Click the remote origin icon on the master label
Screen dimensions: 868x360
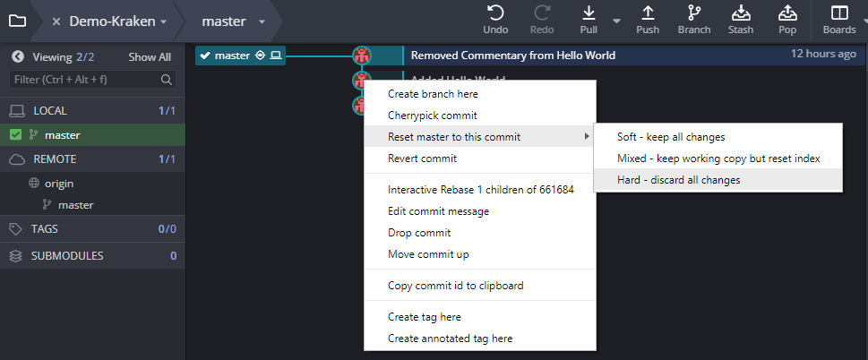coord(260,56)
